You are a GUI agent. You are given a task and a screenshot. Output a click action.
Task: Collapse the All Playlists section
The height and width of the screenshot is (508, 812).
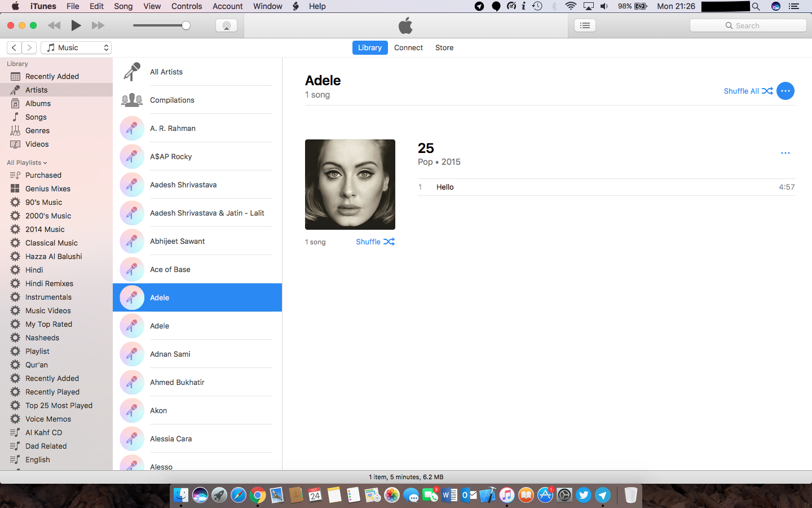(27, 163)
